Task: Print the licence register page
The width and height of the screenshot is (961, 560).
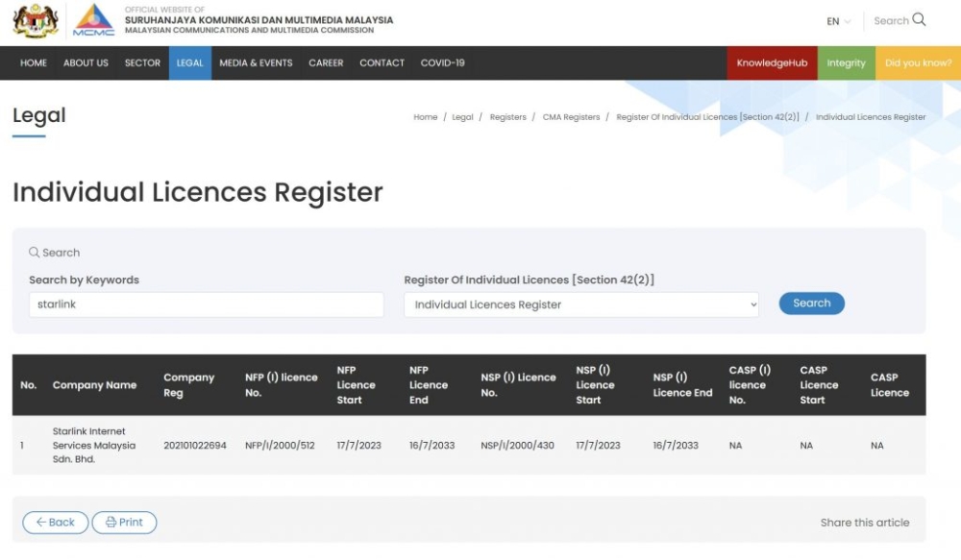Action: [x=124, y=523]
